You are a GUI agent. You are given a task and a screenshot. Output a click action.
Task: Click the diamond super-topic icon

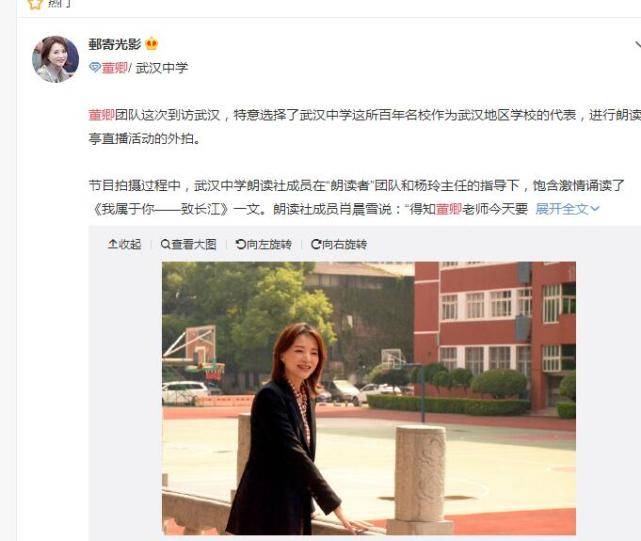coord(94,67)
